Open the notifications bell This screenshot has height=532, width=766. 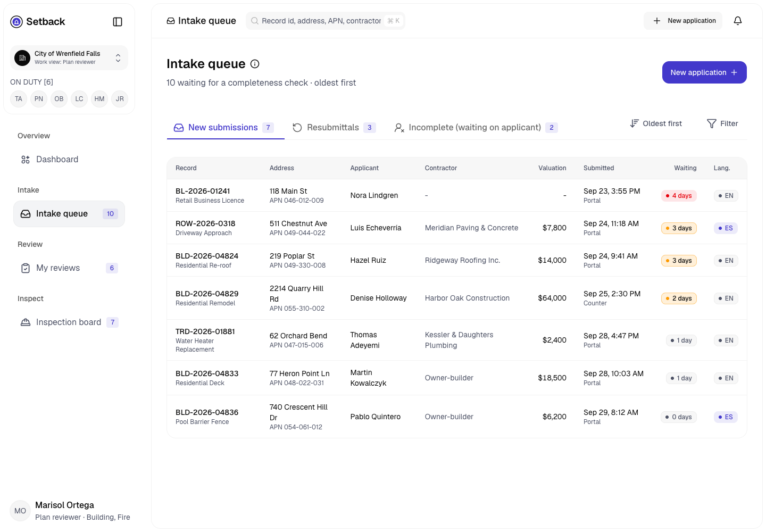pos(738,21)
